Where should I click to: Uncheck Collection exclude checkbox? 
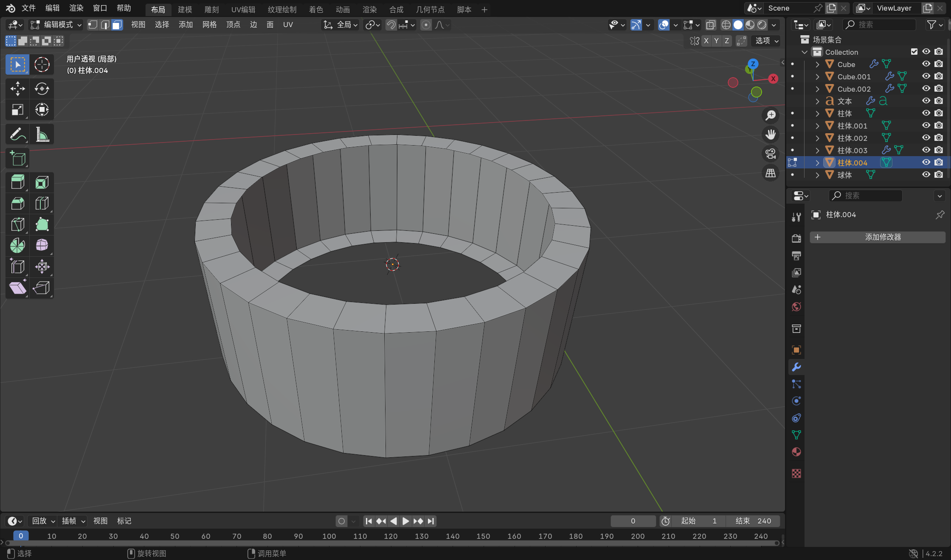click(x=914, y=52)
